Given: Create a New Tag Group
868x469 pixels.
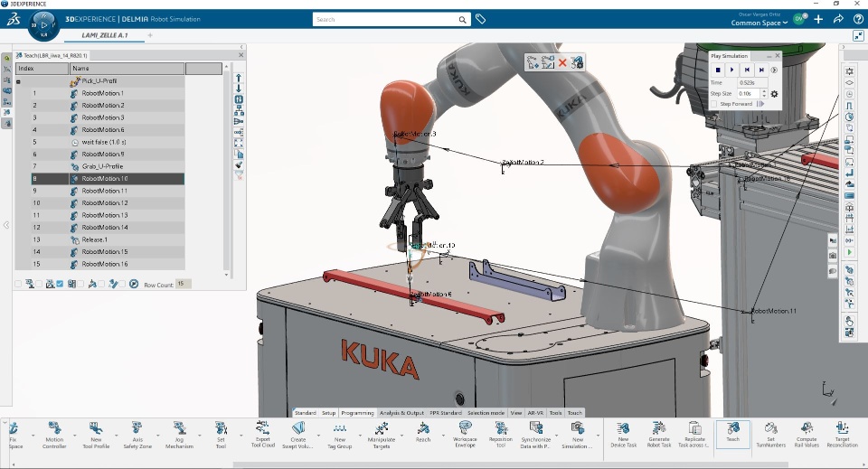Looking at the screenshot, I should click(x=340, y=435).
